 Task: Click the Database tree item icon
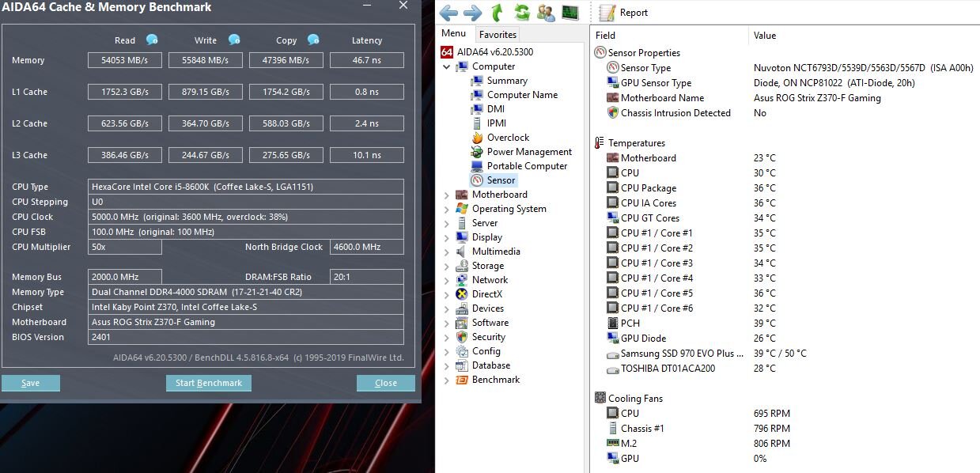point(463,365)
